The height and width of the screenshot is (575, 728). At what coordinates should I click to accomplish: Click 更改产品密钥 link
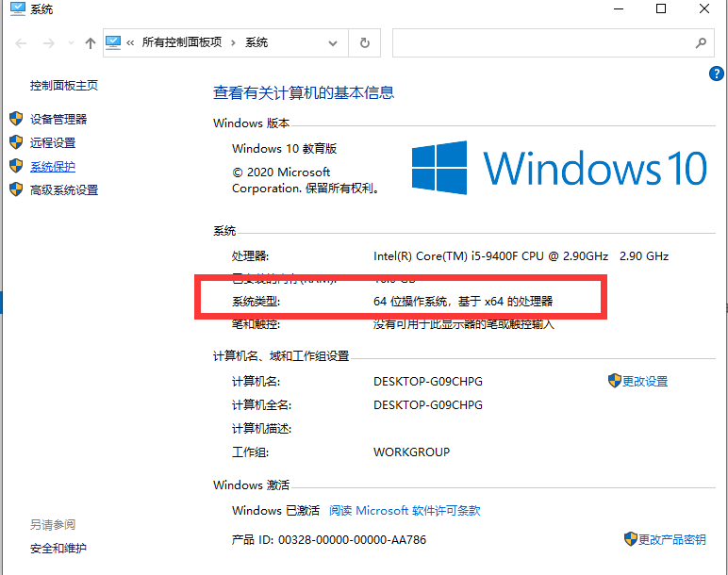[x=672, y=540]
